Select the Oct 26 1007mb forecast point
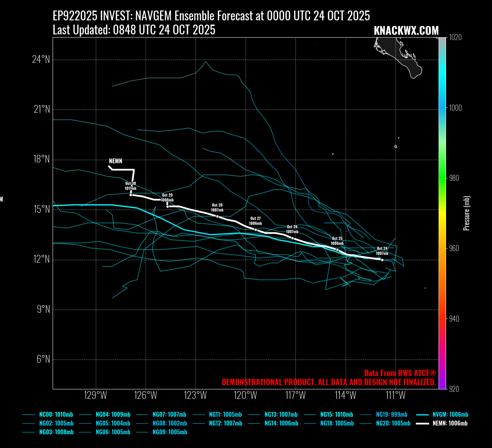 (x=292, y=238)
